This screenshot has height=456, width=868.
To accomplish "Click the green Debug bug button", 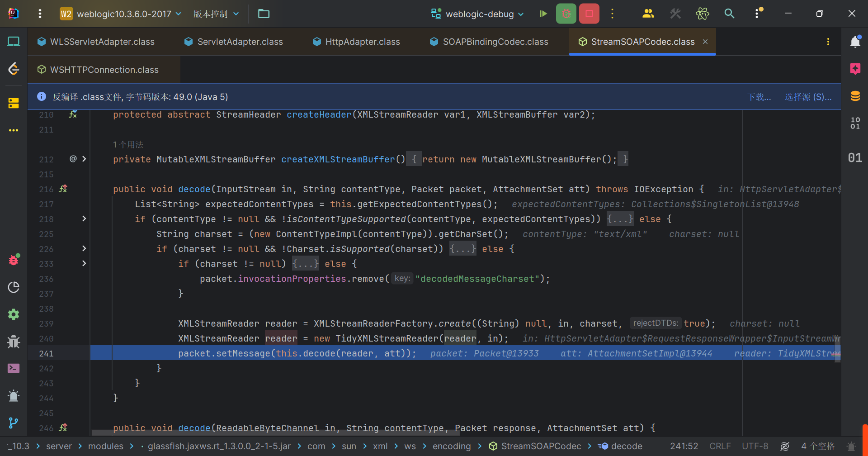I will coord(566,14).
